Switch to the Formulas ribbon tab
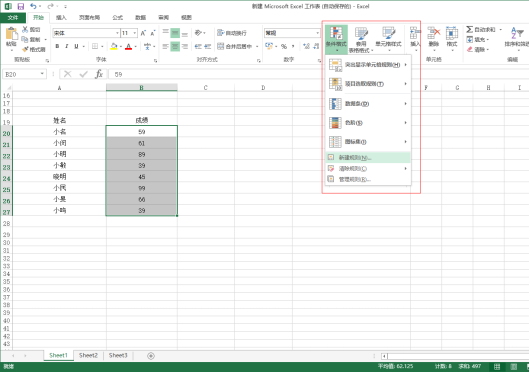Viewport: 530px width, 373px height. 118,18
